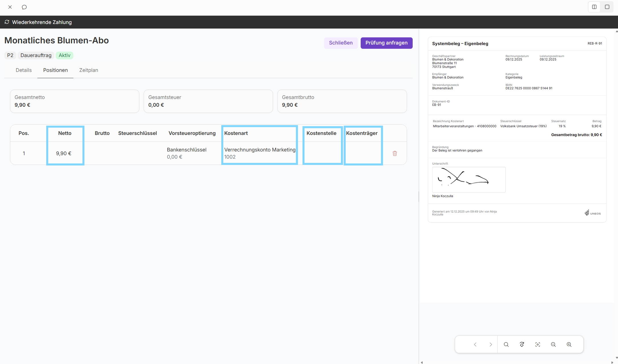618x364 pixels.
Task: Rotate the document preview
Action: pyautogui.click(x=522, y=345)
